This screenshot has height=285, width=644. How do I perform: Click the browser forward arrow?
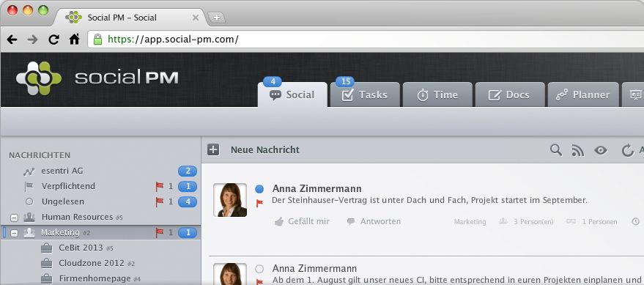coord(32,40)
